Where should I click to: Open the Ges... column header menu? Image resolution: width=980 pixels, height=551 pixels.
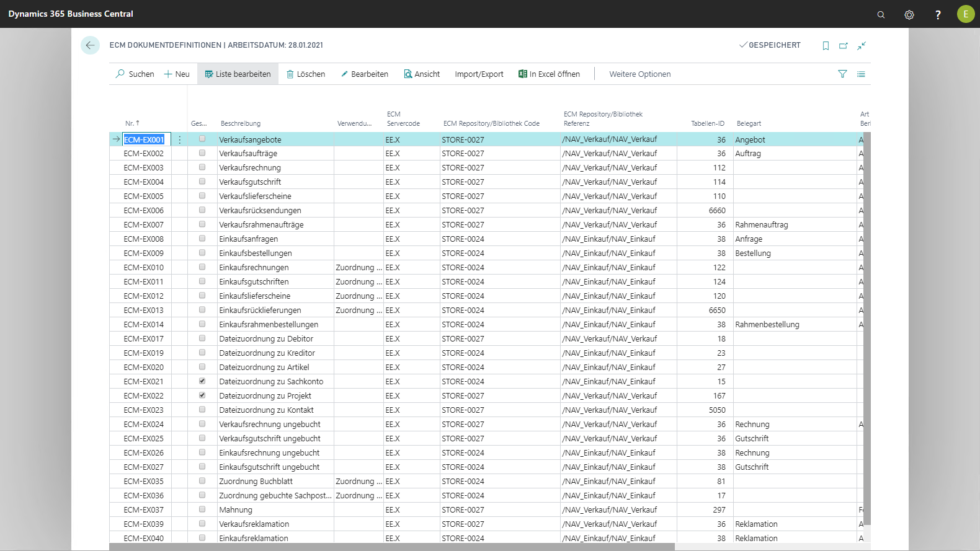point(199,123)
